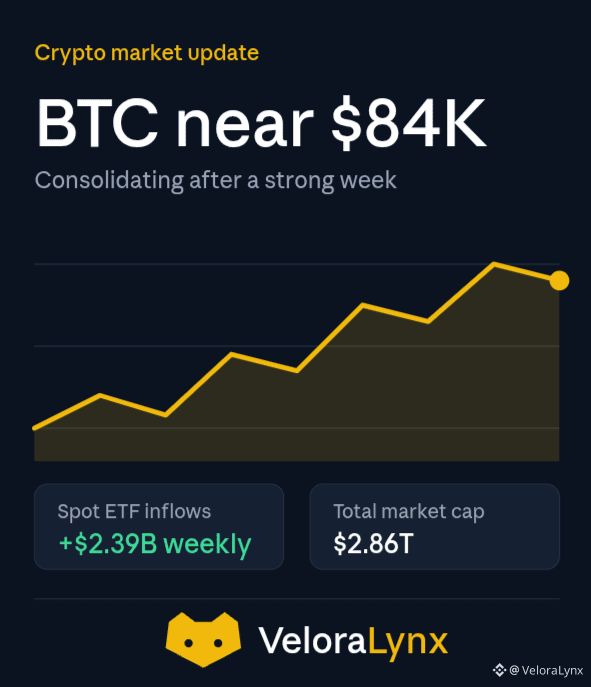The height and width of the screenshot is (687, 591).
Task: Select the Total market cap card
Action: pos(435,527)
